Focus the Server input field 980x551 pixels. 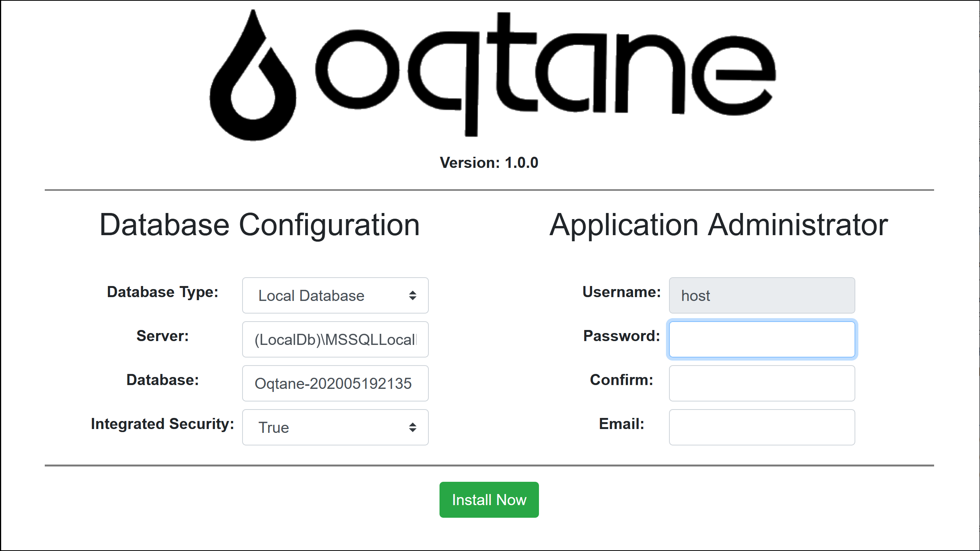[335, 340]
